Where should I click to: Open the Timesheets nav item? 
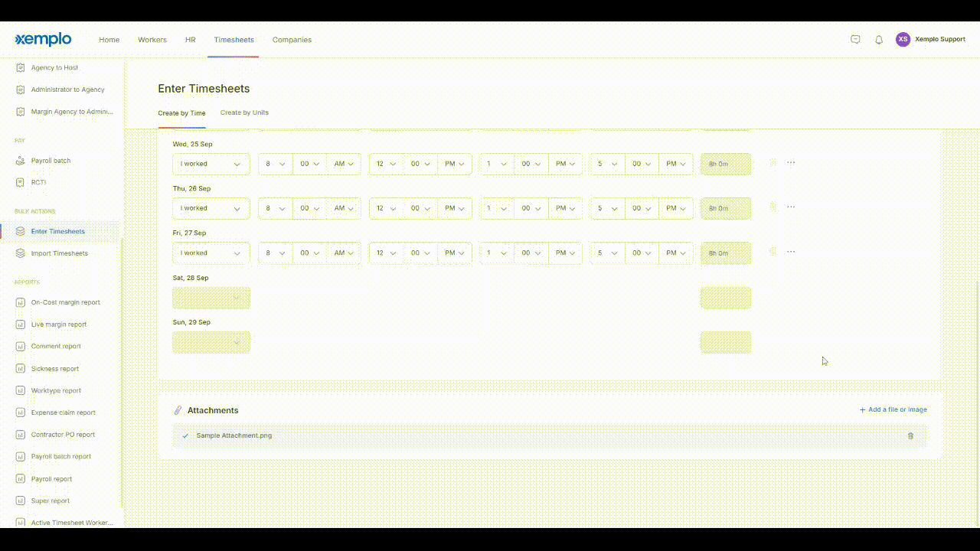[x=234, y=40]
